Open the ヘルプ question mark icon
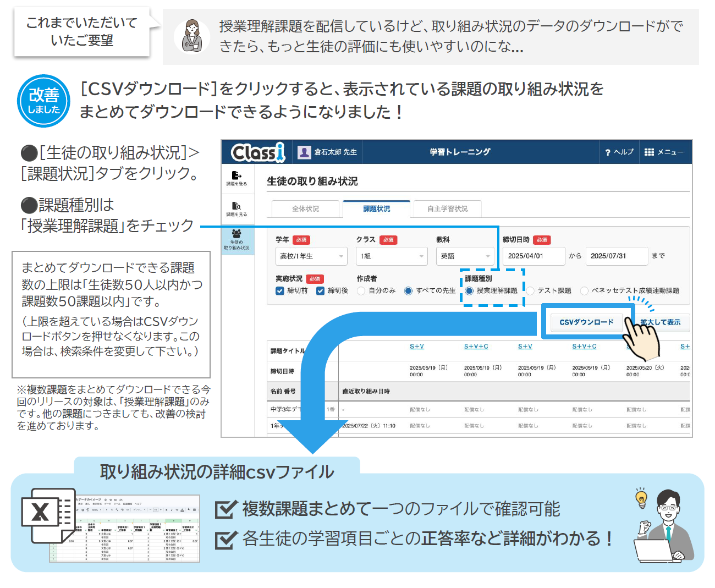Viewport: 715px width, 588px height. 608,152
